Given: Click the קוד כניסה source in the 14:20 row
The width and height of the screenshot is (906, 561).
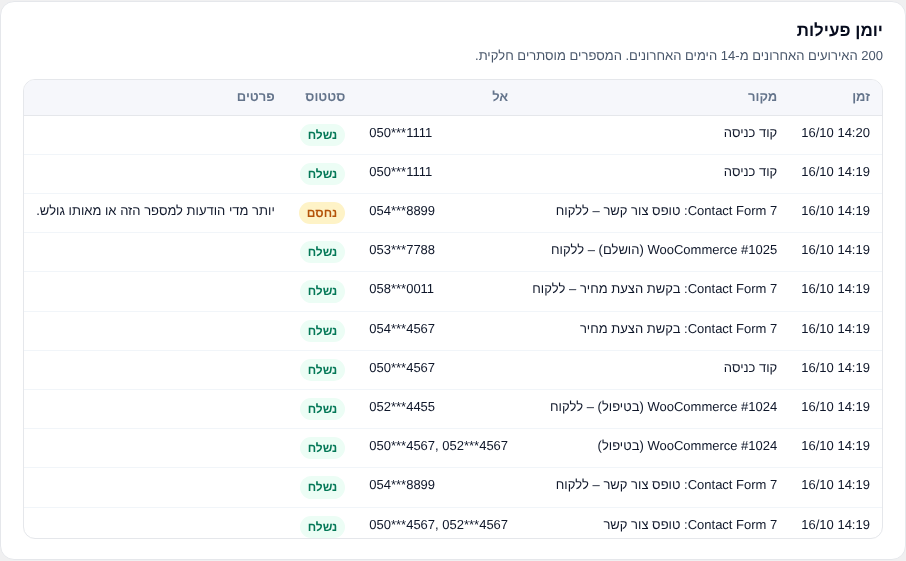Looking at the screenshot, I should click(750, 133).
